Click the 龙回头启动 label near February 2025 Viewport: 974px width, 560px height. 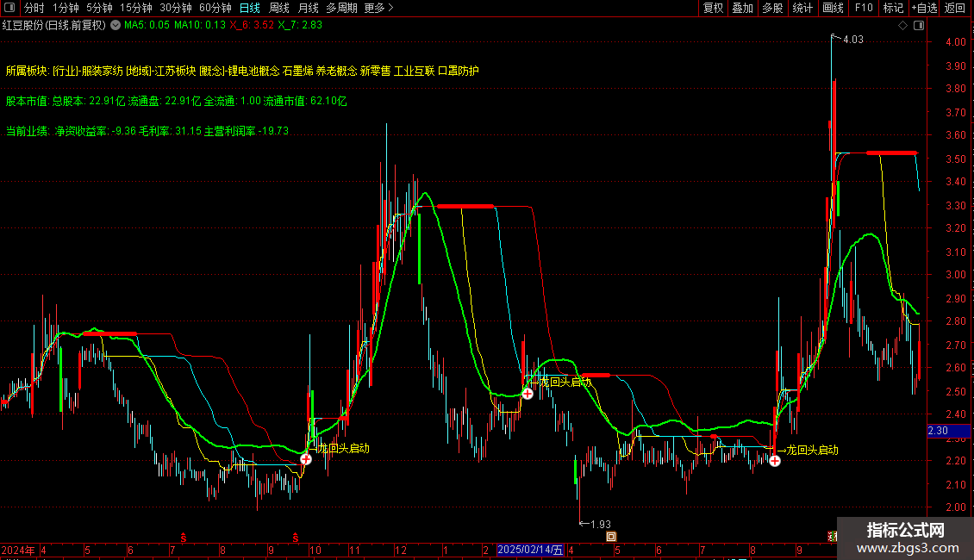[x=565, y=382]
